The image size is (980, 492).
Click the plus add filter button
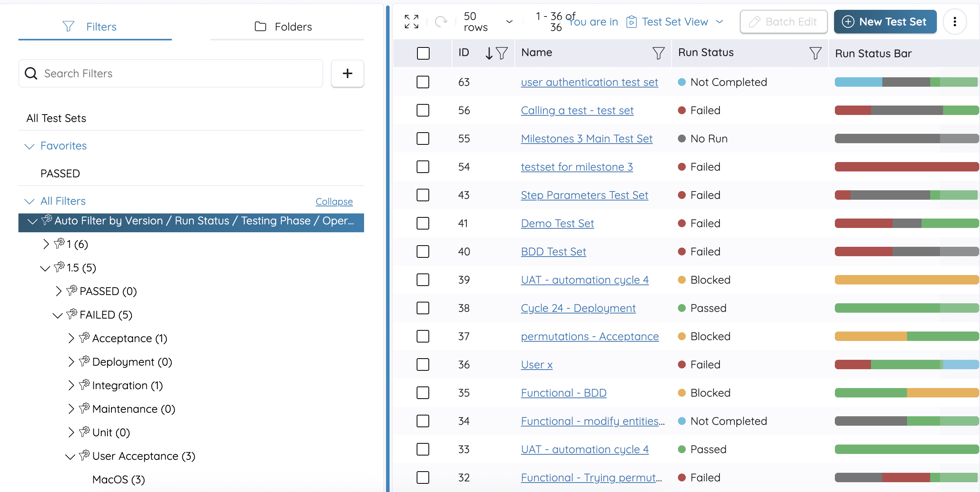pyautogui.click(x=347, y=73)
